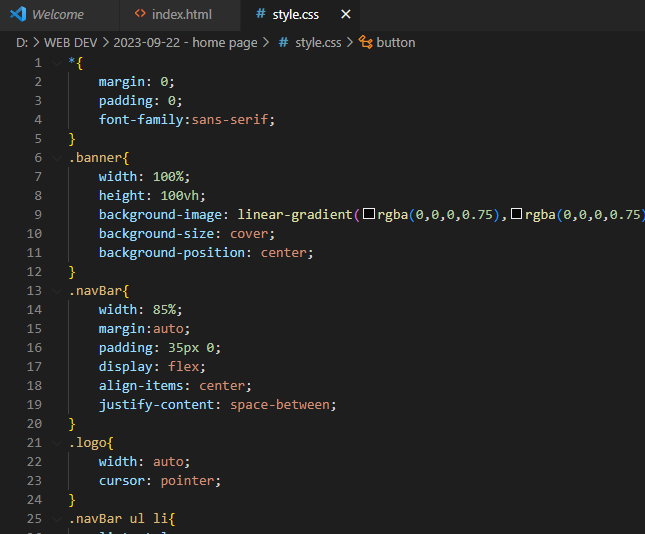Open the first rgba color swatch on line 9
Image resolution: width=645 pixels, height=534 pixels.
click(x=369, y=214)
